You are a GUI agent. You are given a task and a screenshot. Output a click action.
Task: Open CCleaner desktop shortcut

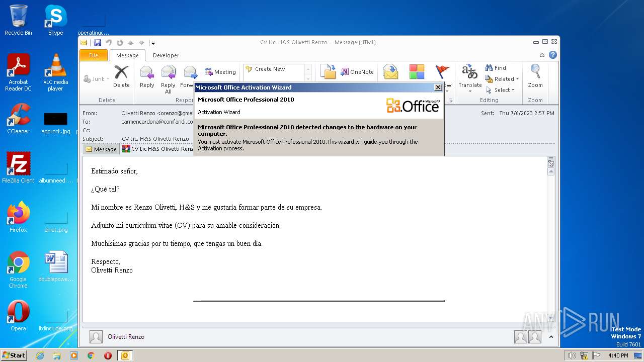(18, 119)
